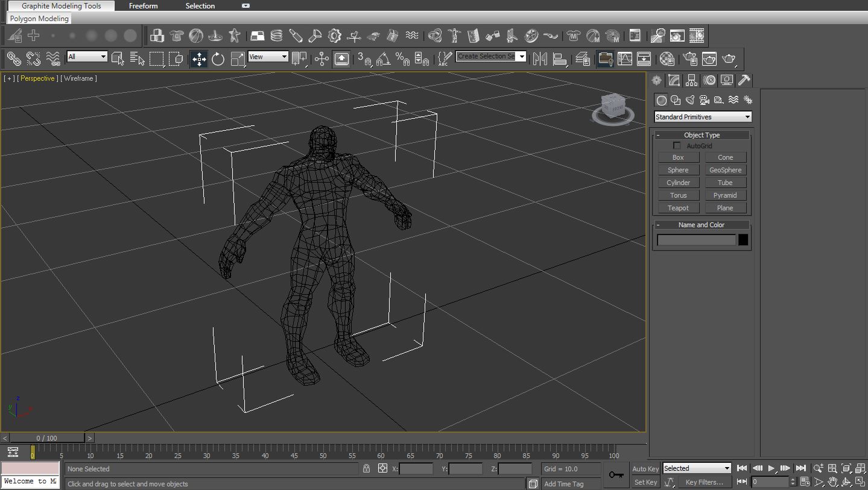The height and width of the screenshot is (490, 868).
Task: Click the Zoom Extents All icon
Action: tap(860, 468)
